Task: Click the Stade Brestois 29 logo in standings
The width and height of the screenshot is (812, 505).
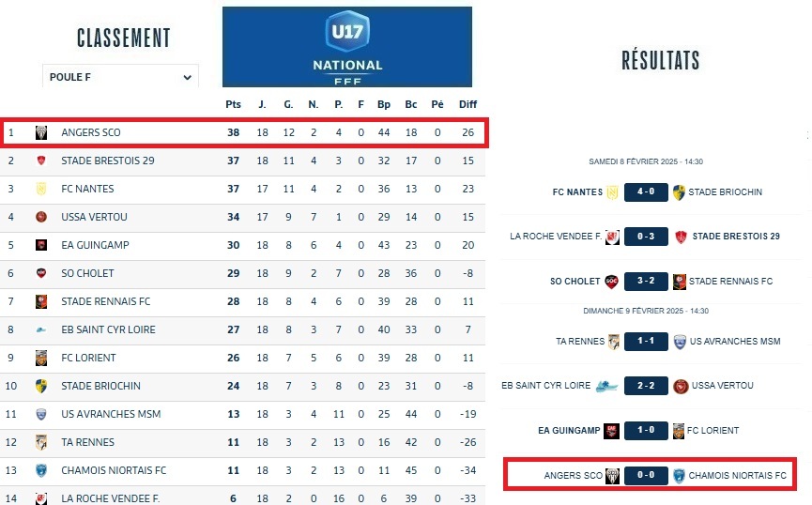Action: tap(41, 161)
